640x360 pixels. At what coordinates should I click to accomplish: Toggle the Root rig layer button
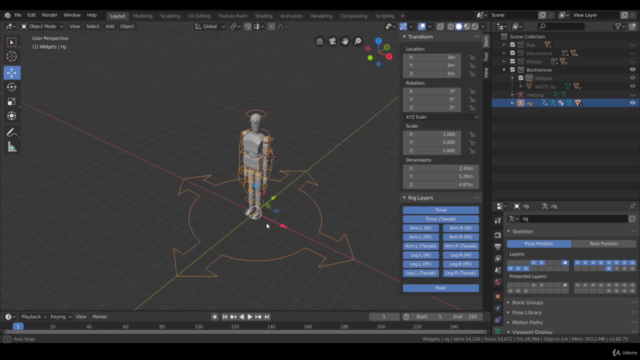point(441,288)
